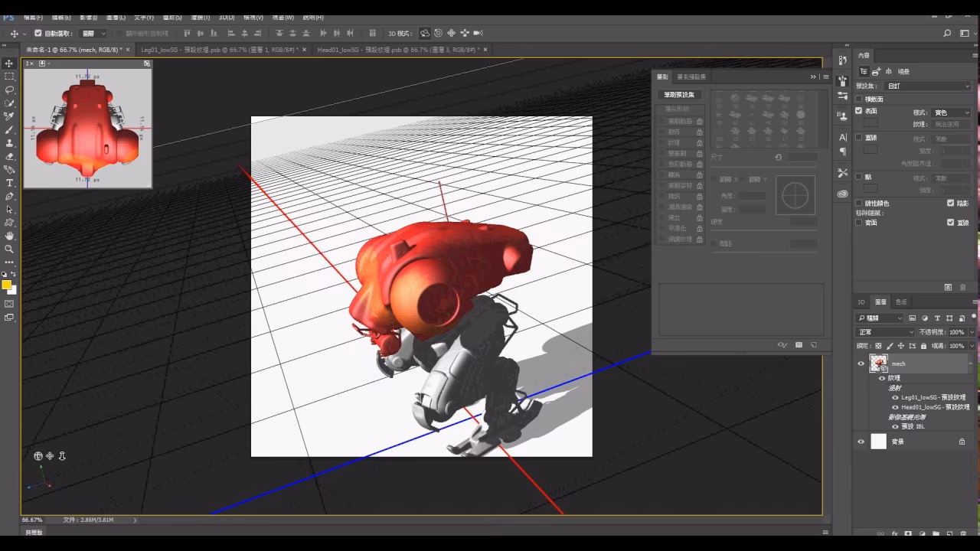Open the Paragraph panel icon in right sidebar
980x551 pixels.
point(842,151)
